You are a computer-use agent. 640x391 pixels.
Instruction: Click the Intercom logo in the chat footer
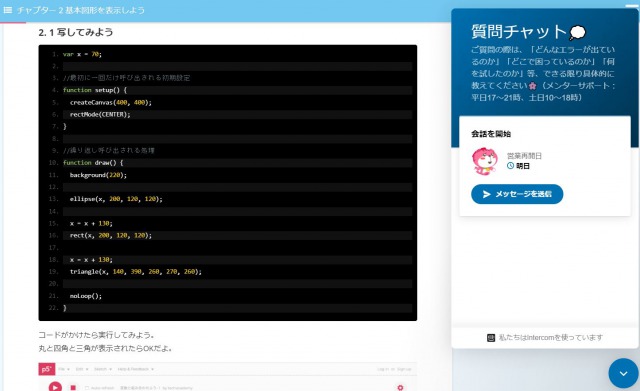coord(491,338)
